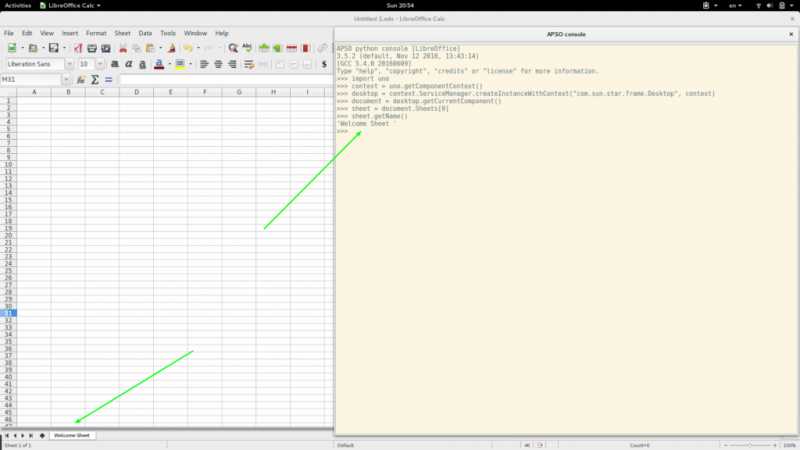800x450 pixels.
Task: Open Find & Replace magnifier icon
Action: point(233,48)
